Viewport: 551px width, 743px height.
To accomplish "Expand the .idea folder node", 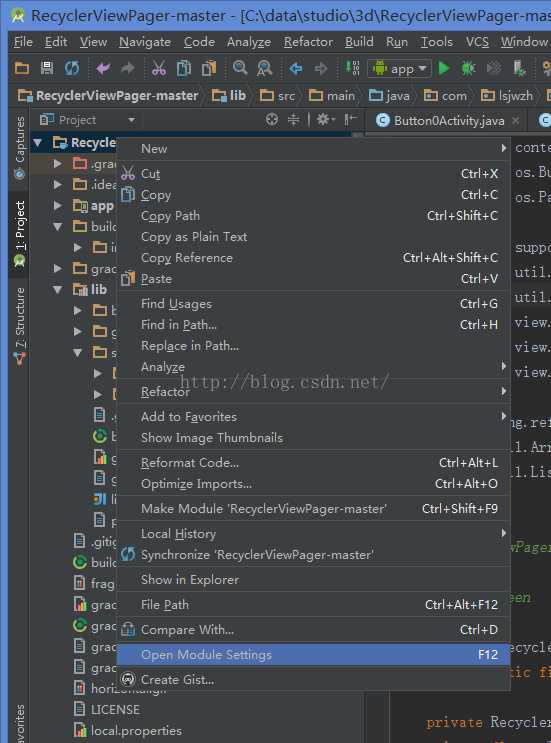I will click(x=58, y=184).
